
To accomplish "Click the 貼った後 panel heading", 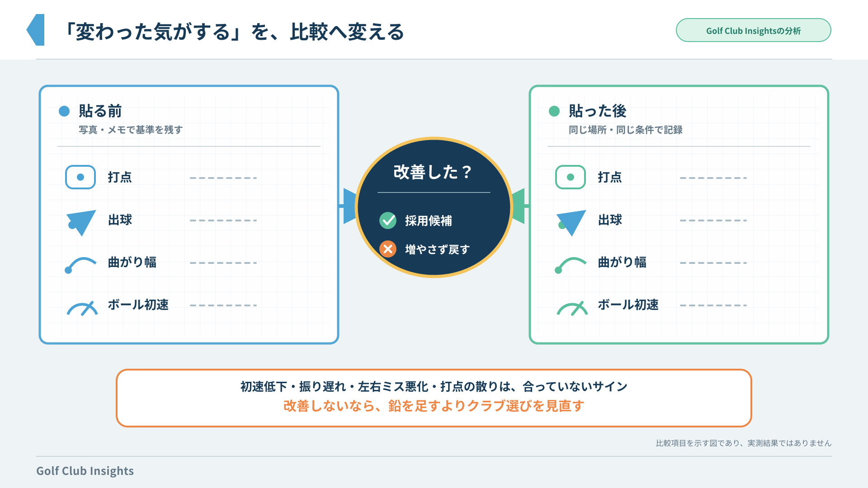I will 598,111.
